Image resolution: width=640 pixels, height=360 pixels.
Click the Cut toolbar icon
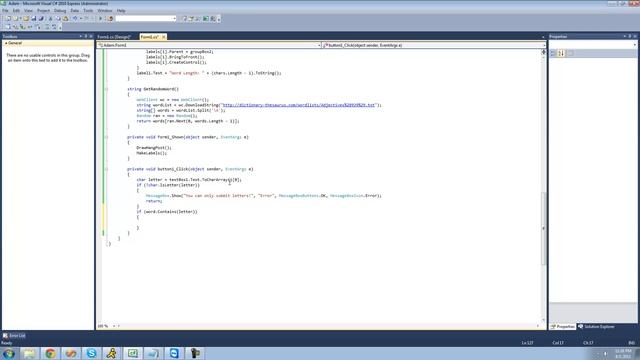pos(51,18)
